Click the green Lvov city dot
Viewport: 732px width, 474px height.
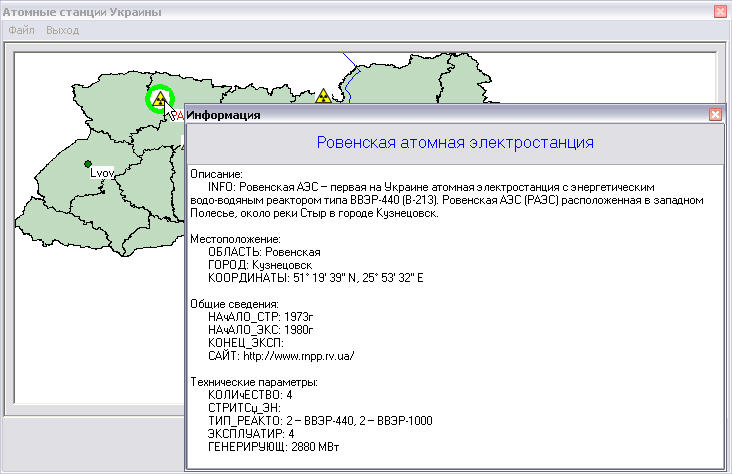tap(88, 164)
